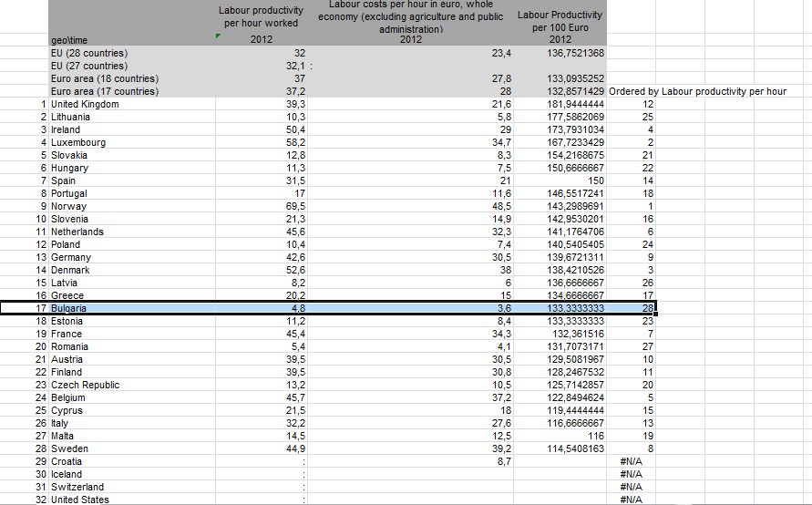Click Norway's productivity value 69,5
This screenshot has width=812, height=505.
click(295, 206)
